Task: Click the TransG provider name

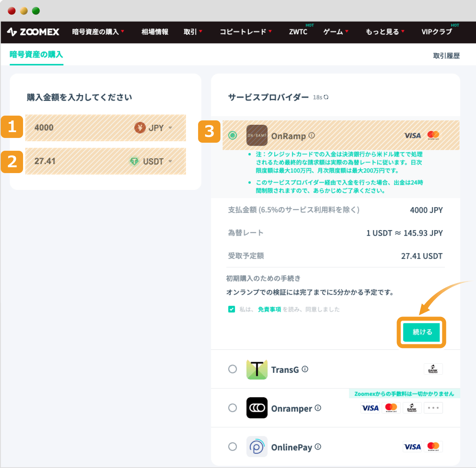Action: (x=285, y=370)
